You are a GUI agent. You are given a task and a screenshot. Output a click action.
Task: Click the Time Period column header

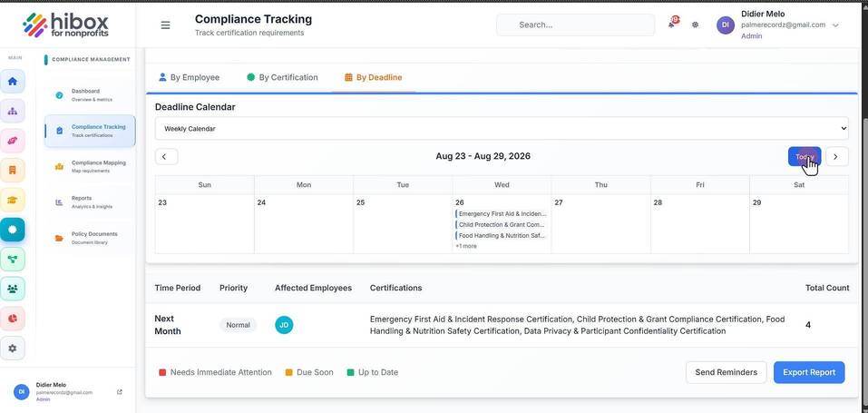coord(178,288)
